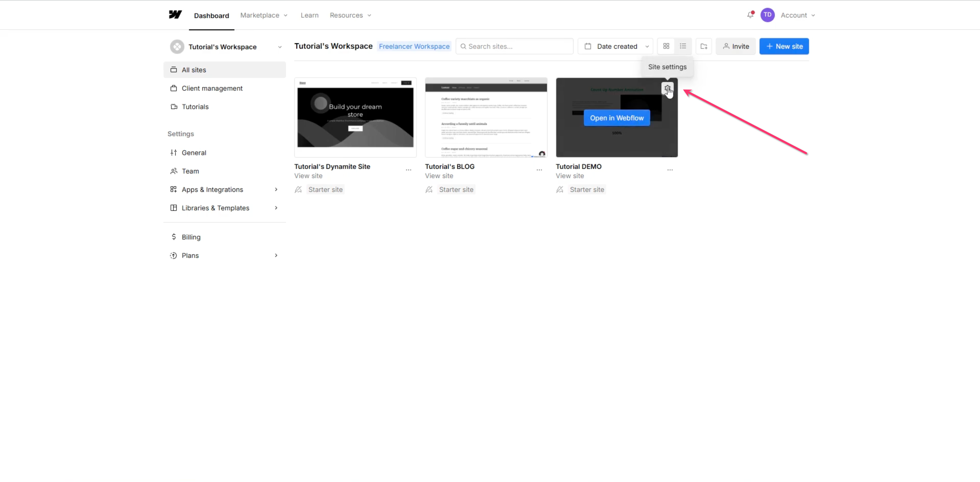The image size is (980, 482).
Task: Open the Date created sort dropdown
Action: click(615, 46)
